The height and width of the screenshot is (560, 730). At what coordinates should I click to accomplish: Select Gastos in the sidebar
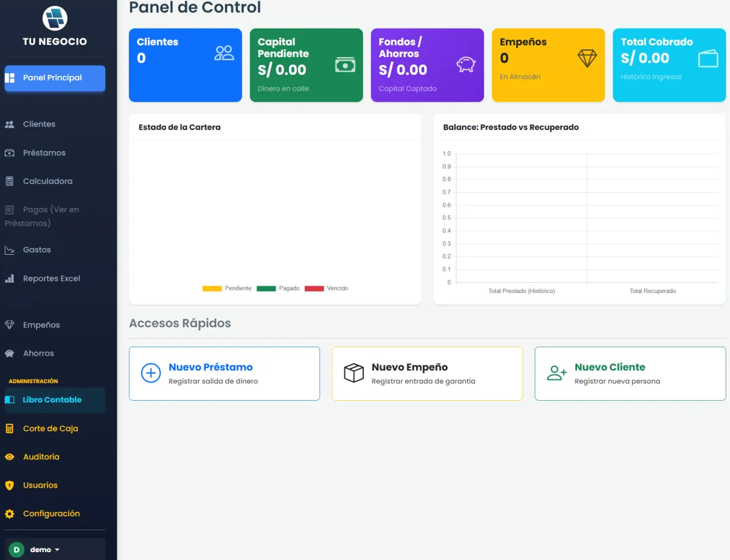click(55, 250)
